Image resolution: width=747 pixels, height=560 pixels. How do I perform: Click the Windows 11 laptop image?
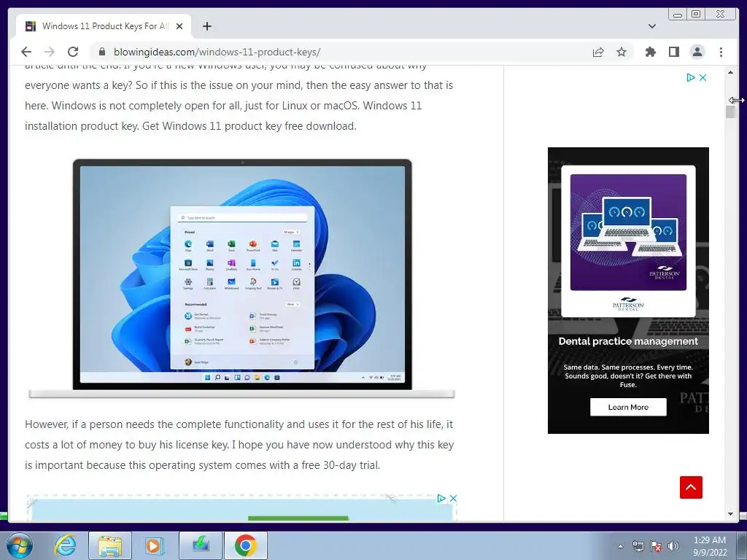[x=242, y=278]
